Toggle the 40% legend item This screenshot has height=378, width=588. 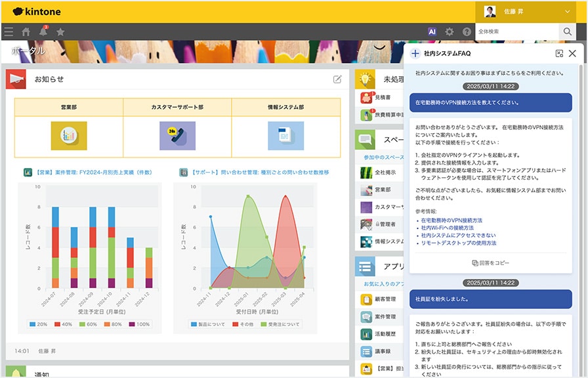click(63, 324)
